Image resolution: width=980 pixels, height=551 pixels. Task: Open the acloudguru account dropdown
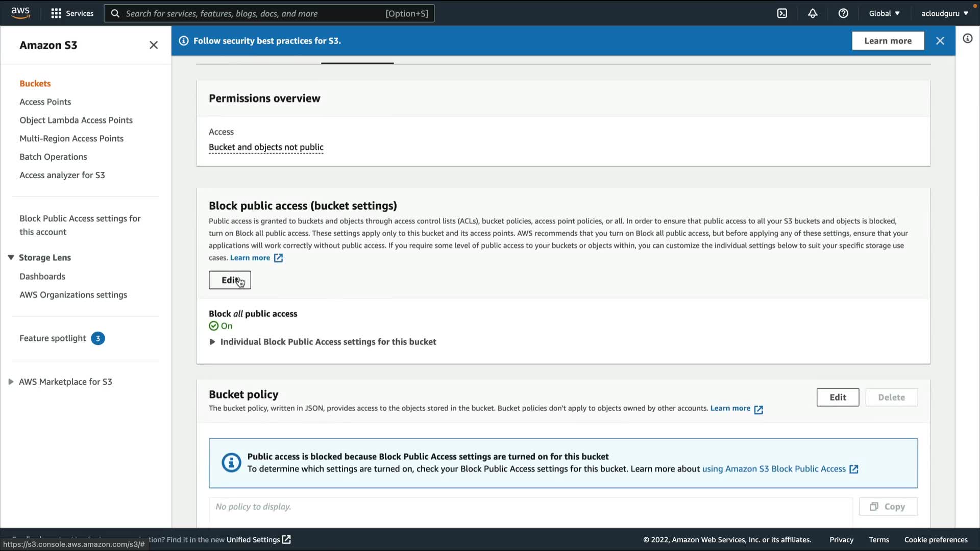coord(944,13)
